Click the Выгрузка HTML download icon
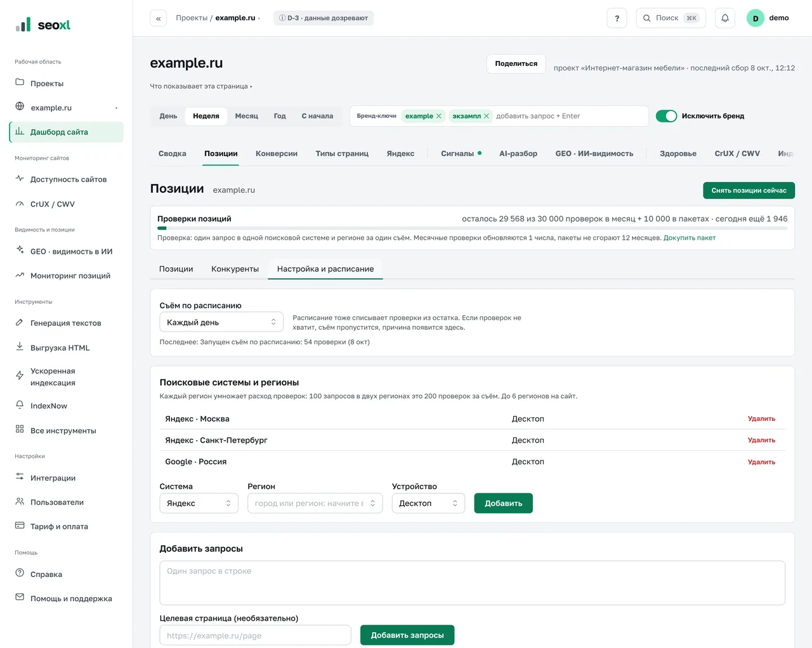Viewport: 812px width, 648px height. (20, 347)
